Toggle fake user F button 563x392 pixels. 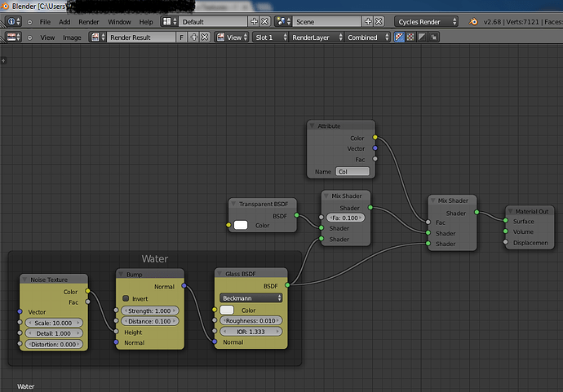(182, 37)
